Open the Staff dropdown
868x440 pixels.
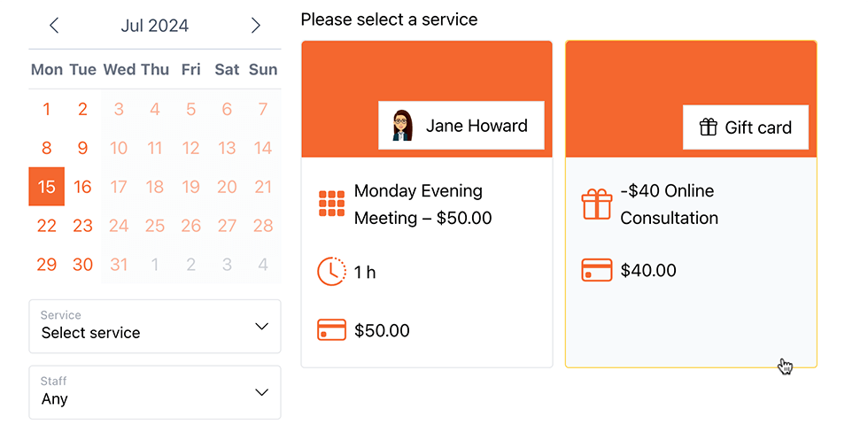click(155, 392)
